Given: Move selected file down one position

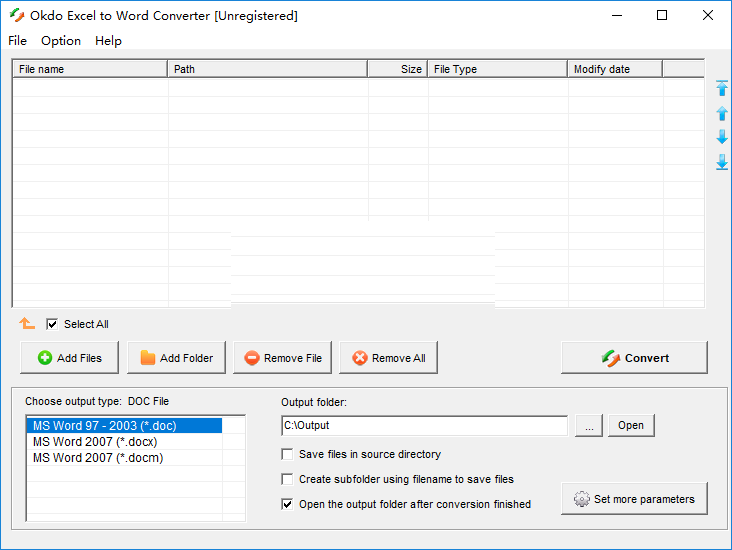Looking at the screenshot, I should point(722,137).
